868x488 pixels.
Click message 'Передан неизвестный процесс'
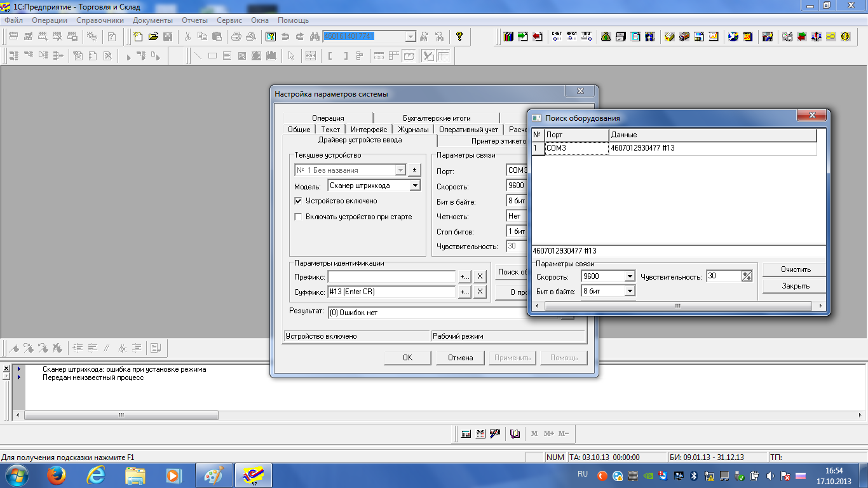point(93,377)
